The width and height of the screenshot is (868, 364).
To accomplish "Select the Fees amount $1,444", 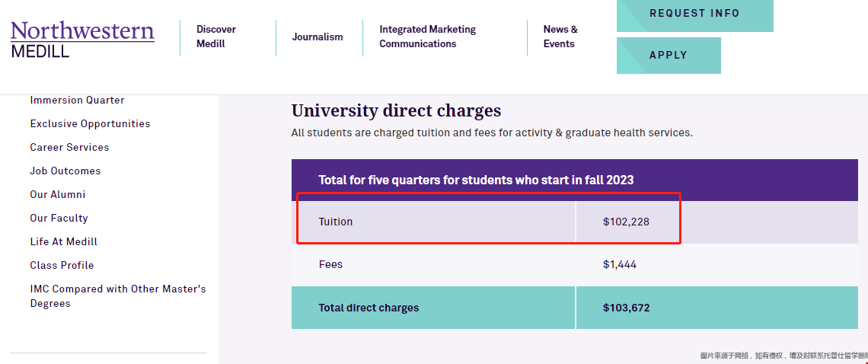I will click(620, 265).
